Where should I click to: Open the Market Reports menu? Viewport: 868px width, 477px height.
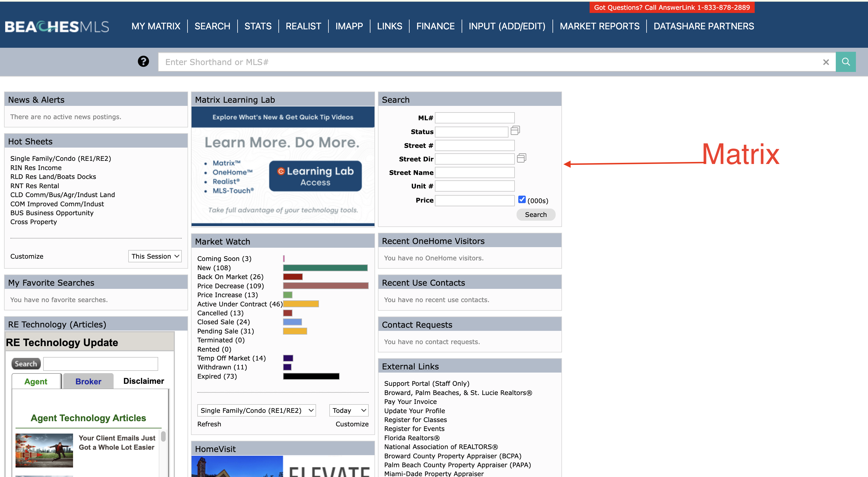coord(599,26)
